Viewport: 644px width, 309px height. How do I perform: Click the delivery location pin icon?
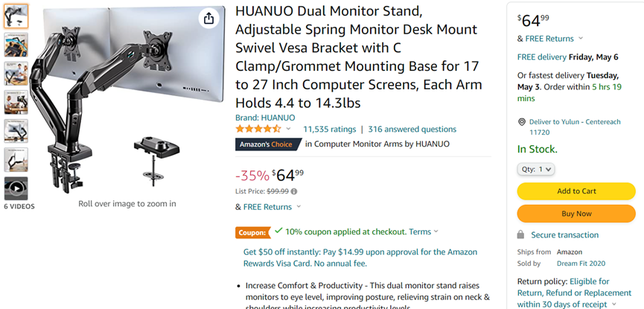(x=521, y=122)
